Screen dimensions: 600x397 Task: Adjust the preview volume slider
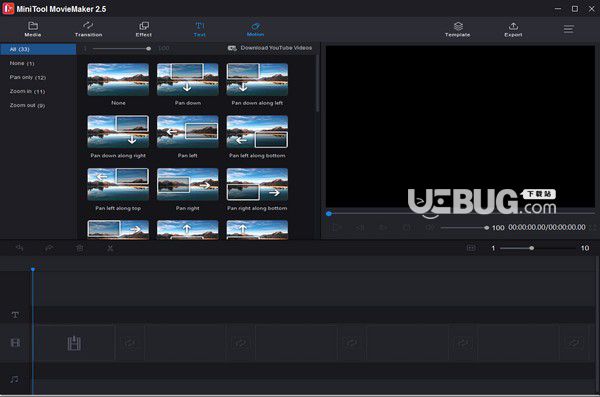pyautogui.click(x=465, y=228)
